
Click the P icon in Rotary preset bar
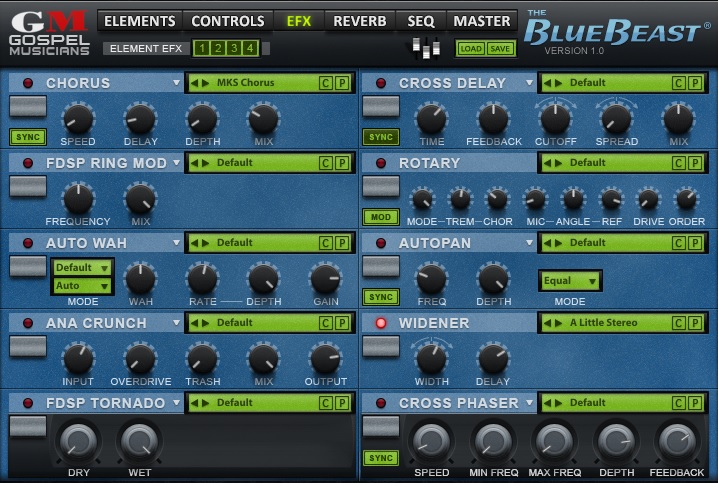coord(695,163)
